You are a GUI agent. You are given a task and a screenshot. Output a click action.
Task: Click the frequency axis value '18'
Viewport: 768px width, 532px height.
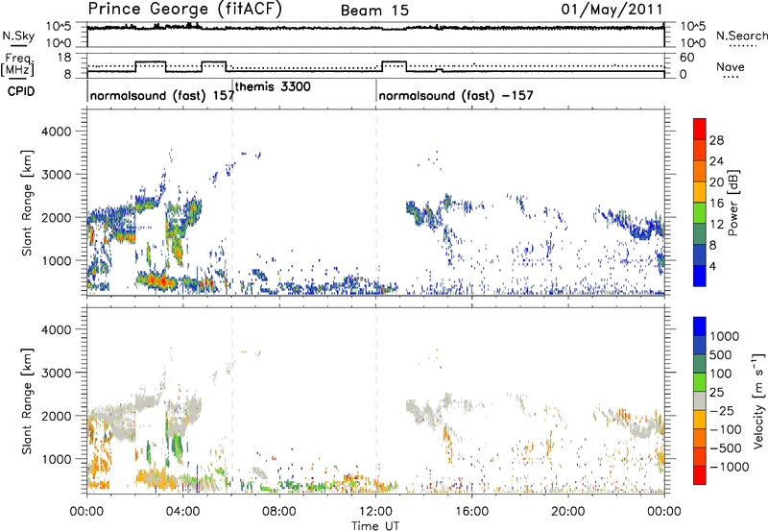pyautogui.click(x=65, y=58)
